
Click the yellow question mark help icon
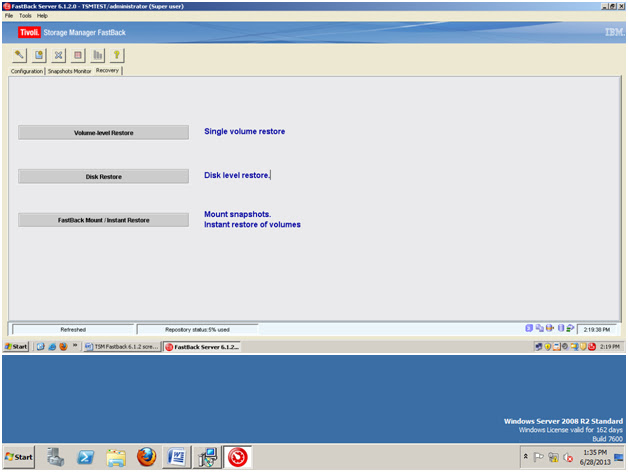click(117, 55)
